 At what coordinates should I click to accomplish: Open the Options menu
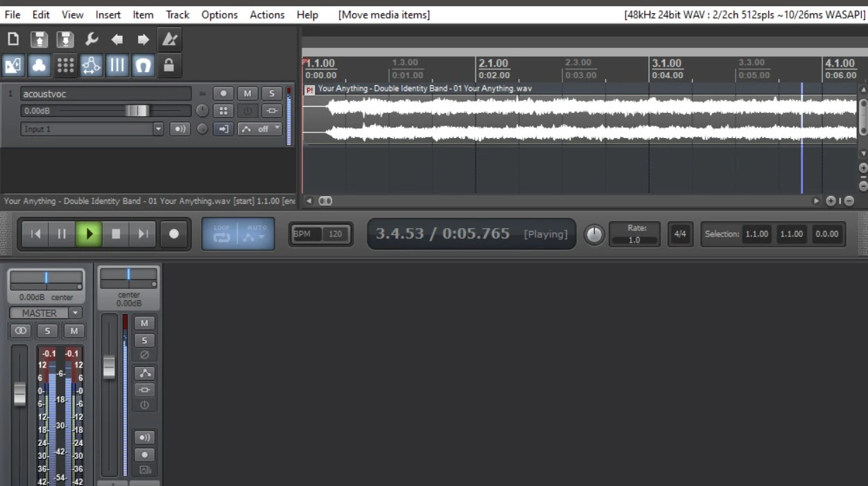coord(219,15)
